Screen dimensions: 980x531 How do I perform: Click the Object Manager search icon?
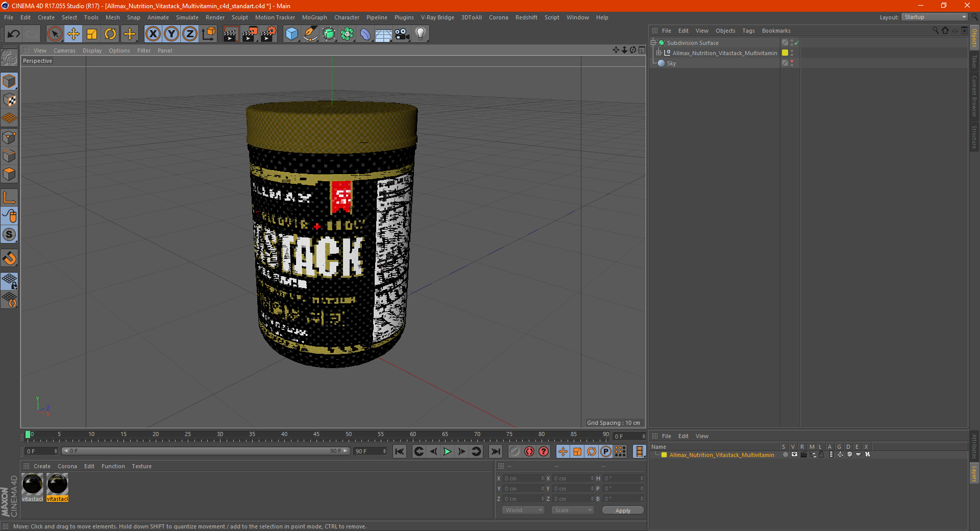click(x=935, y=31)
